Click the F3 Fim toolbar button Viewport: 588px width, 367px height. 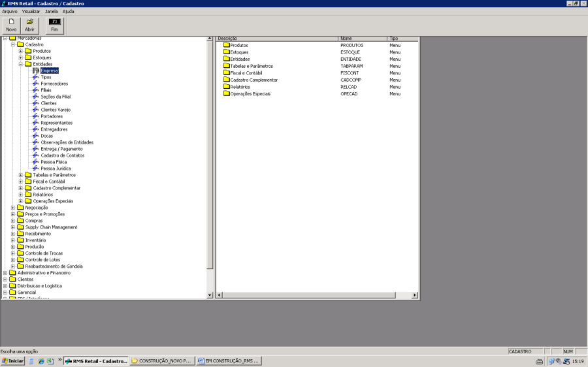click(55, 25)
